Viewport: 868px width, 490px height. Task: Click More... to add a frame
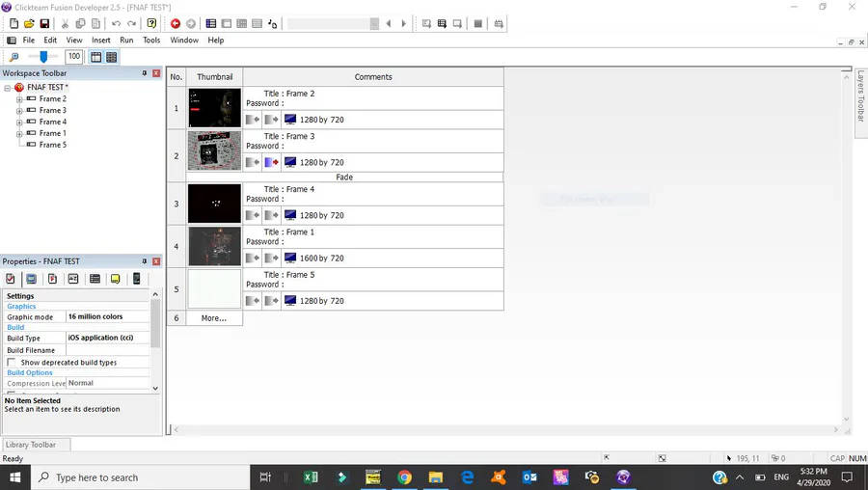pyautogui.click(x=214, y=318)
